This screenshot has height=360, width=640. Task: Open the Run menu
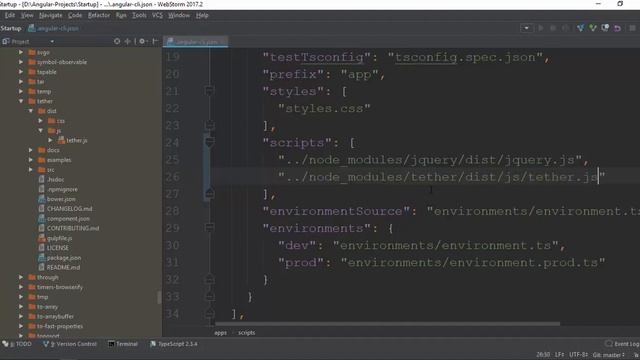tap(121, 16)
